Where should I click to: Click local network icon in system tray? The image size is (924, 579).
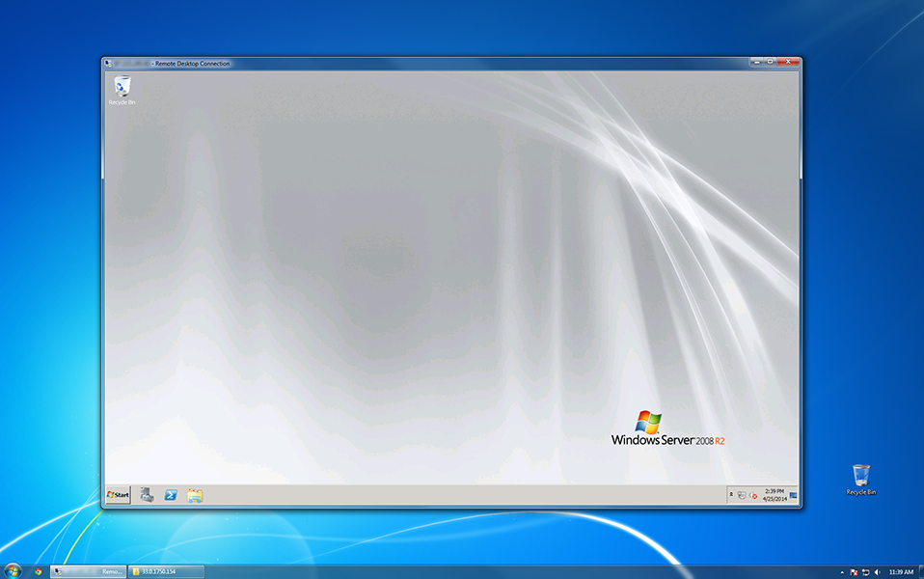coord(866,572)
